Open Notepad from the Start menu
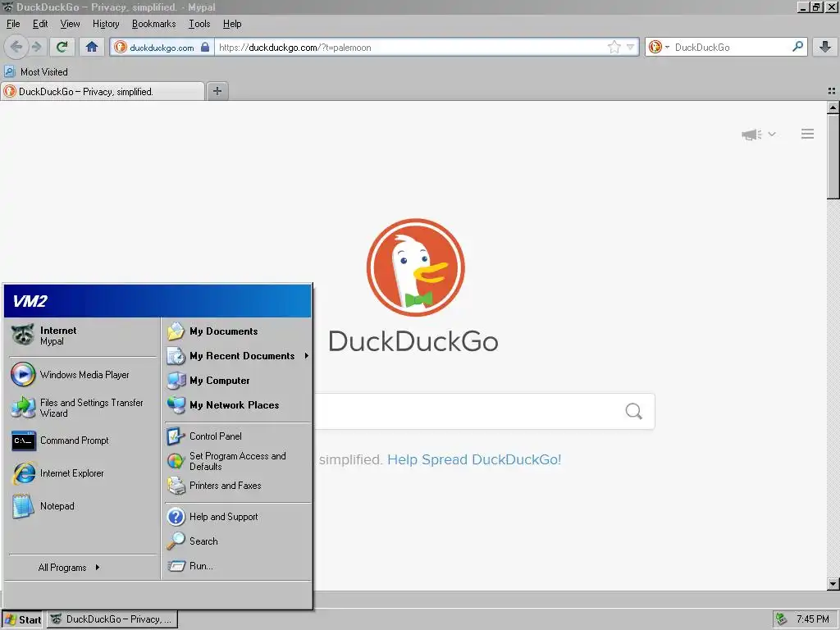 (x=82, y=505)
